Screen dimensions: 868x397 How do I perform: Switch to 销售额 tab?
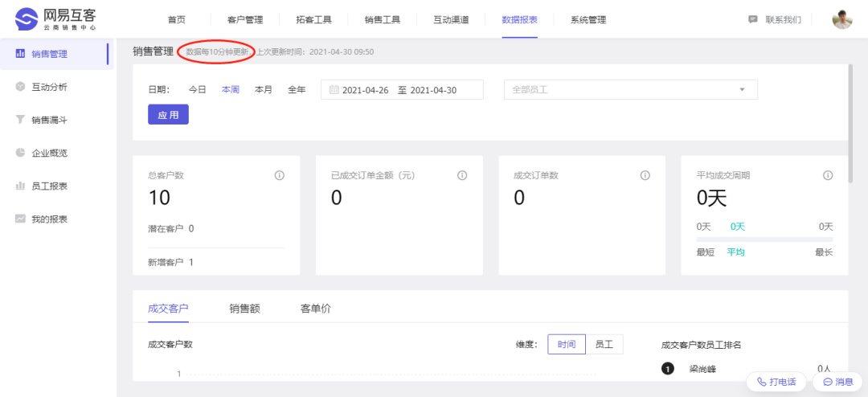244,309
